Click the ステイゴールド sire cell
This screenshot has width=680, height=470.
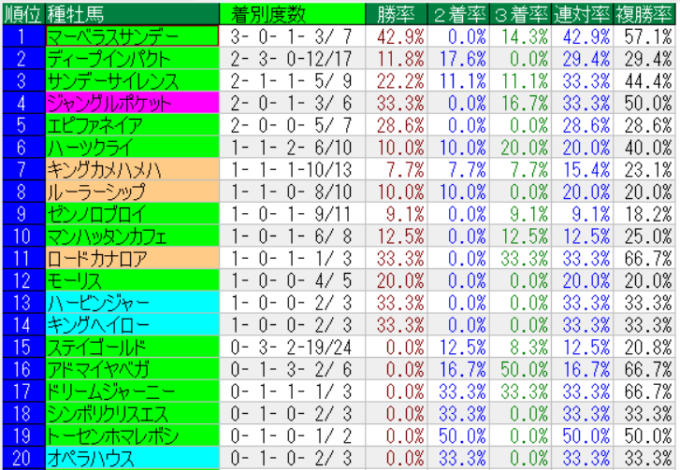[x=130, y=347]
